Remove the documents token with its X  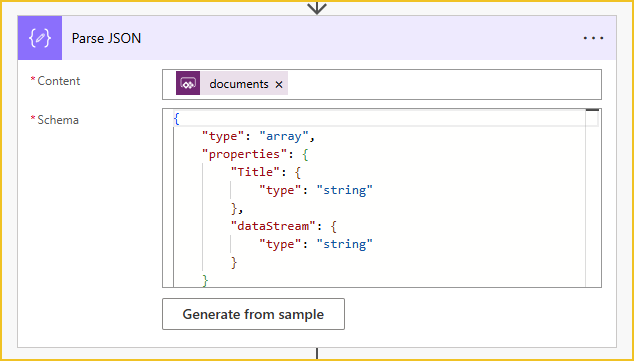click(279, 84)
